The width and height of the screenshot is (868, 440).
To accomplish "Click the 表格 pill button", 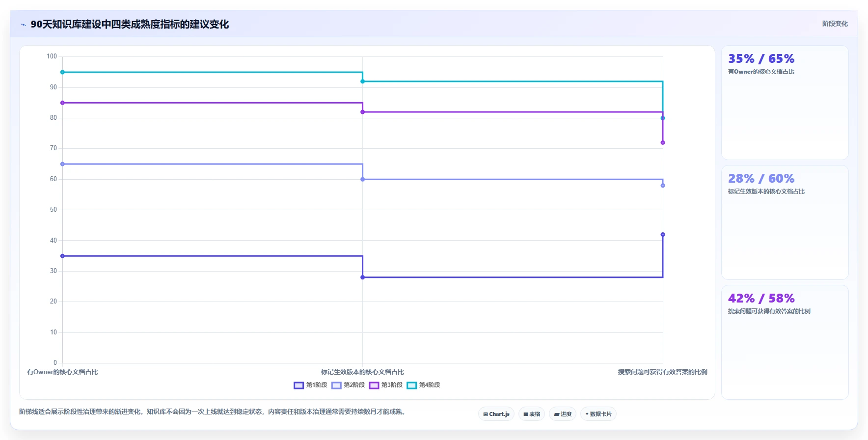I will (x=532, y=414).
